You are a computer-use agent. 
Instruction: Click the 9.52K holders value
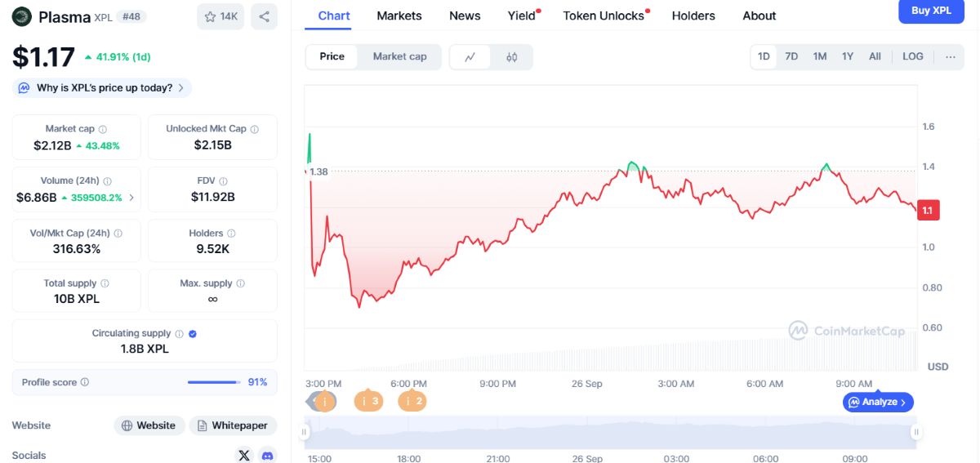[x=212, y=249]
